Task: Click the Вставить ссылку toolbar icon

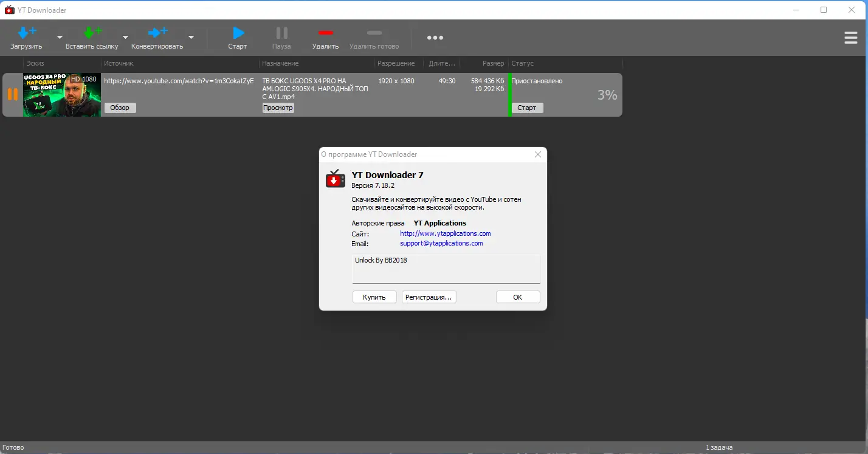Action: 92,33
